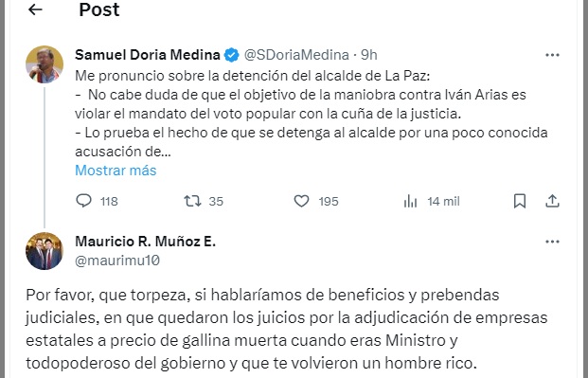Click the 9h timestamp on the post

click(369, 55)
